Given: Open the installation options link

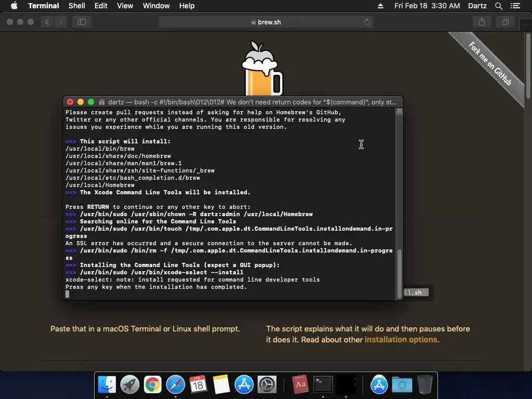Looking at the screenshot, I should pos(401,340).
